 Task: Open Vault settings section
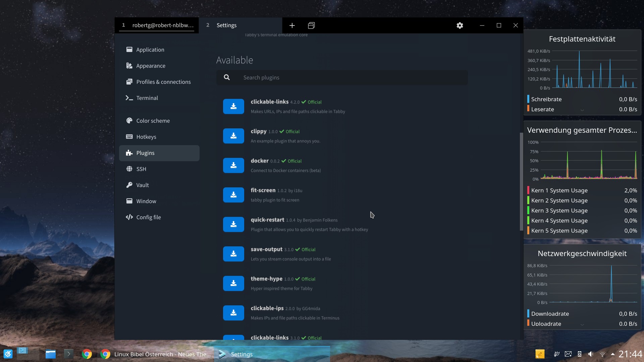click(159, 185)
